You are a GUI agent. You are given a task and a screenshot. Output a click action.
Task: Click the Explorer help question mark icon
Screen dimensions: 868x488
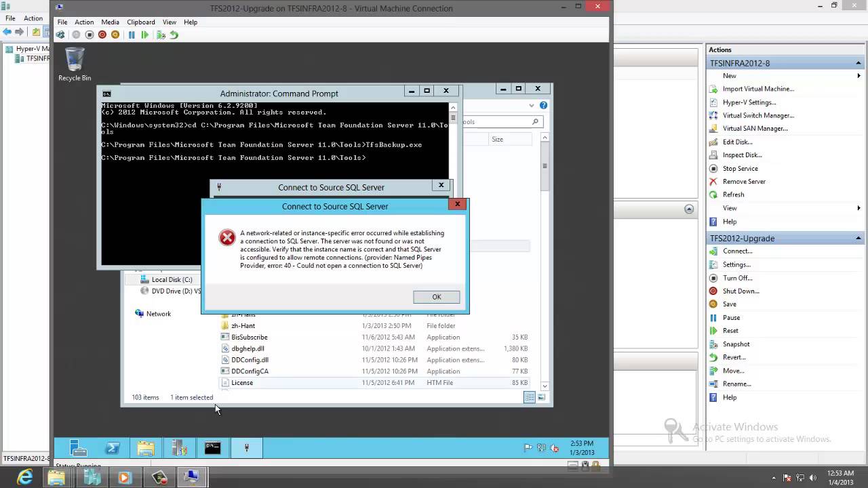click(x=543, y=105)
